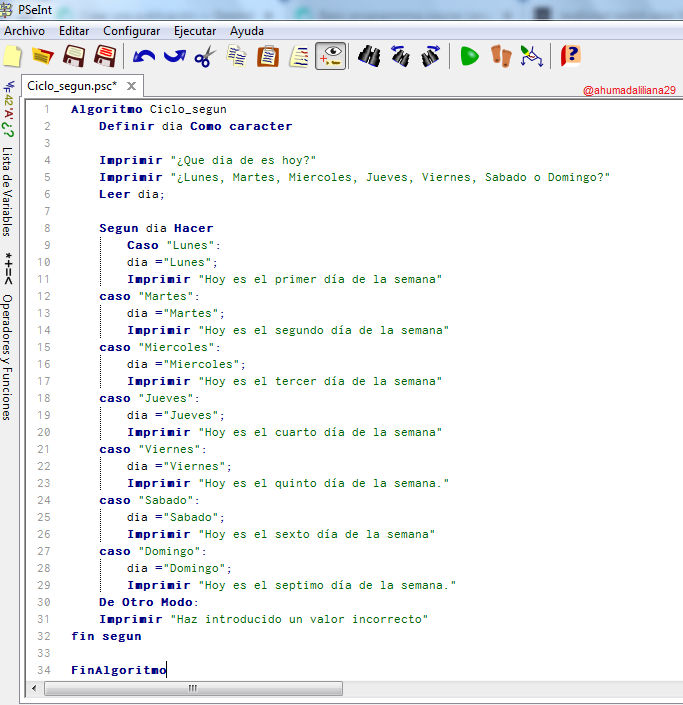Screen dimensions: 683x705
Task: Expand the Operadores y Funciones side panel
Action: [x=8, y=357]
